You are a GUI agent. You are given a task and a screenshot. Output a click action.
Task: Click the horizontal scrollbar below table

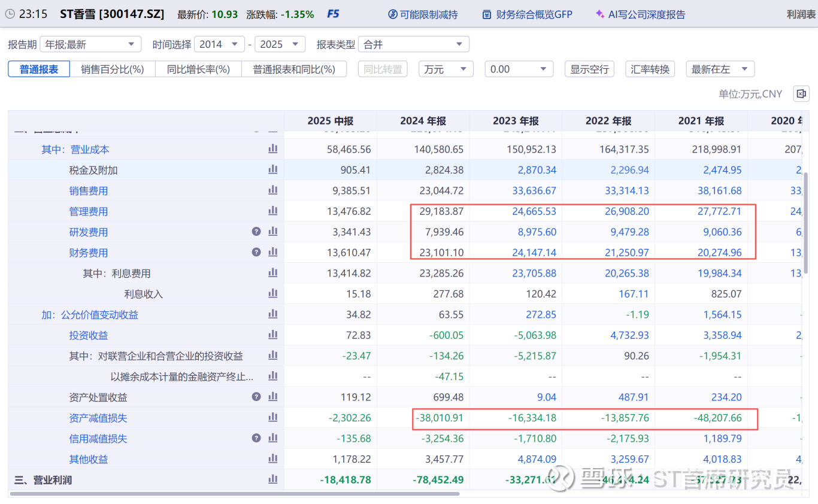click(235, 494)
